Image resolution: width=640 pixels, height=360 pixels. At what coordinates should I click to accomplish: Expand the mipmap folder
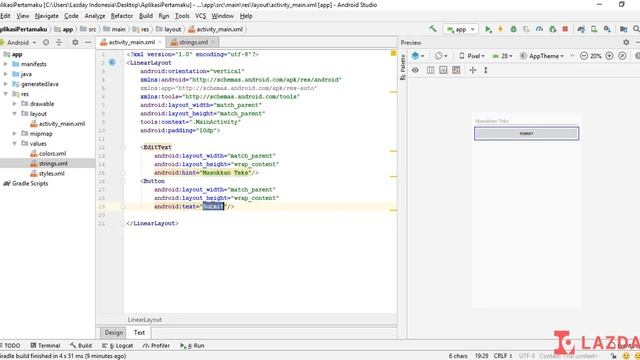(x=15, y=133)
